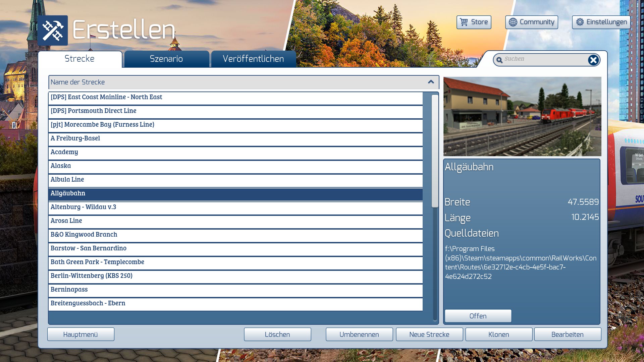Click the Community globe icon
Image resolution: width=644 pixels, height=362 pixels.
513,22
